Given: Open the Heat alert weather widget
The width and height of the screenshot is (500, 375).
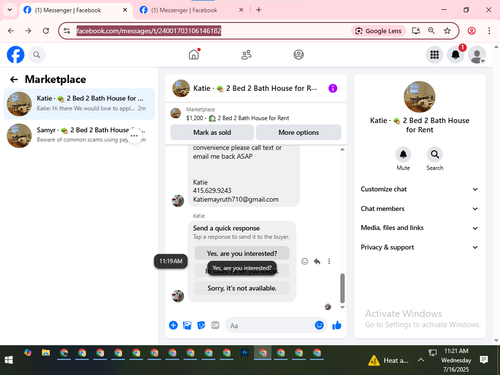Looking at the screenshot, I should point(388,360).
